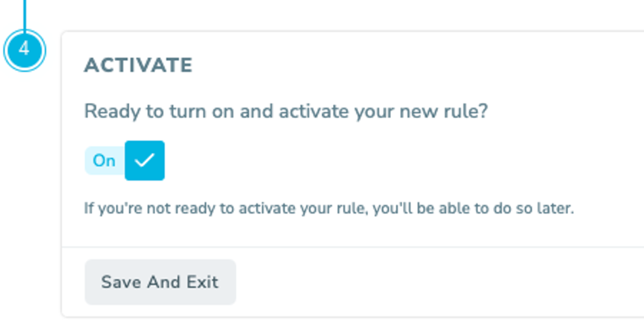Click Save And Exit button
This screenshot has height=325, width=644.
(x=160, y=282)
